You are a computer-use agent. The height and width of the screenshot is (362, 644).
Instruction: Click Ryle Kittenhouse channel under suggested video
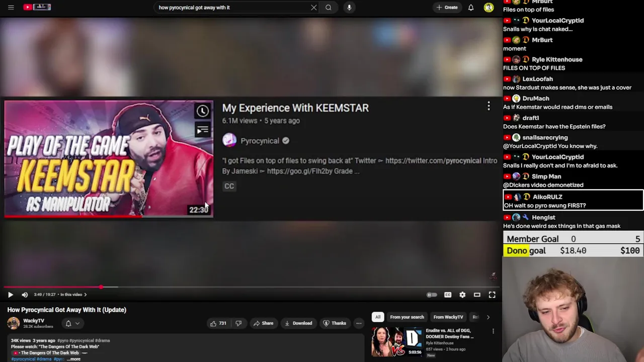[x=440, y=343]
